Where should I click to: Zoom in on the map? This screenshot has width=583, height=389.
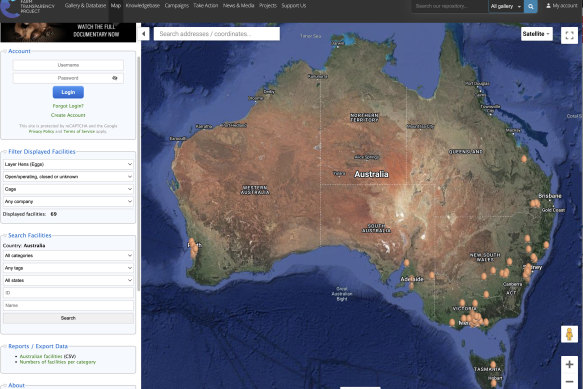click(x=569, y=364)
